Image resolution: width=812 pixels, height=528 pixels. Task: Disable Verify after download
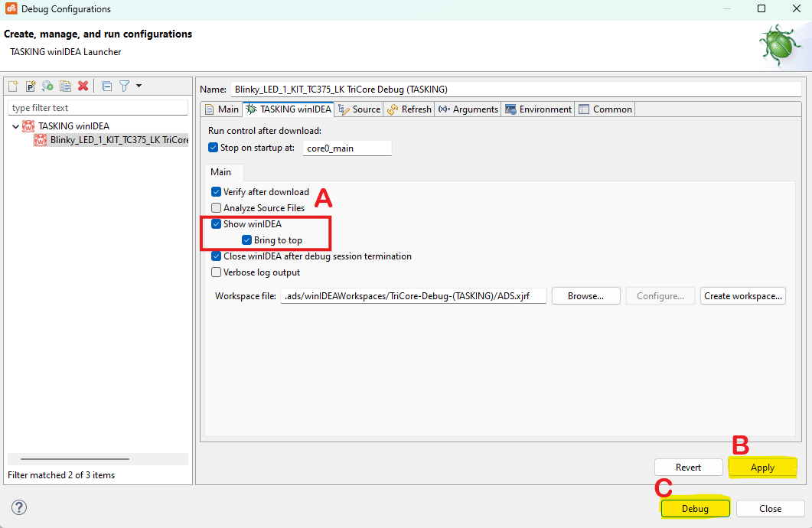click(216, 192)
